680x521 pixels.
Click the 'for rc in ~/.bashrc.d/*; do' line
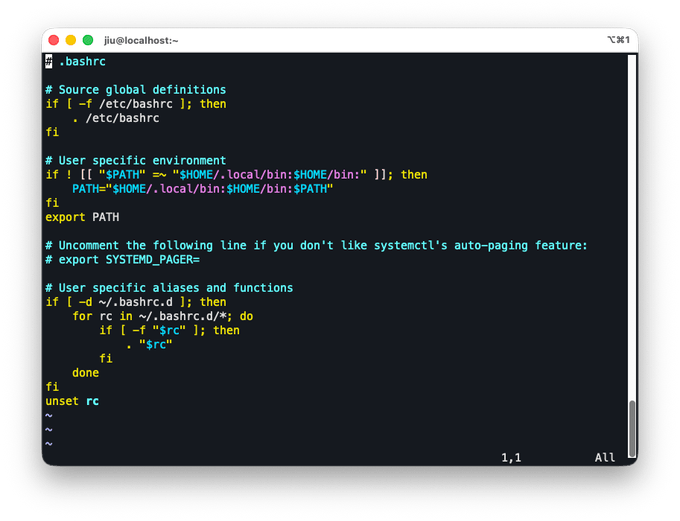point(163,316)
